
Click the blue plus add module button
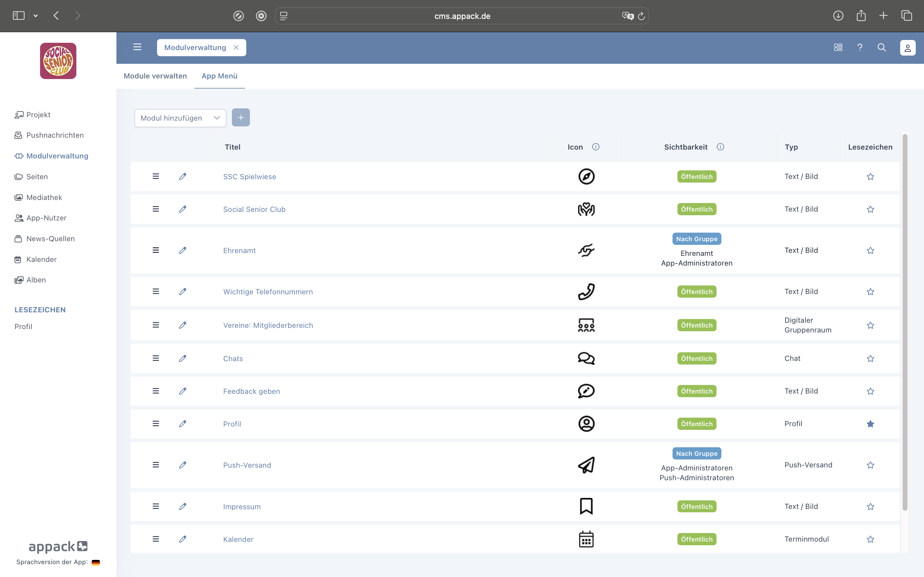point(240,118)
